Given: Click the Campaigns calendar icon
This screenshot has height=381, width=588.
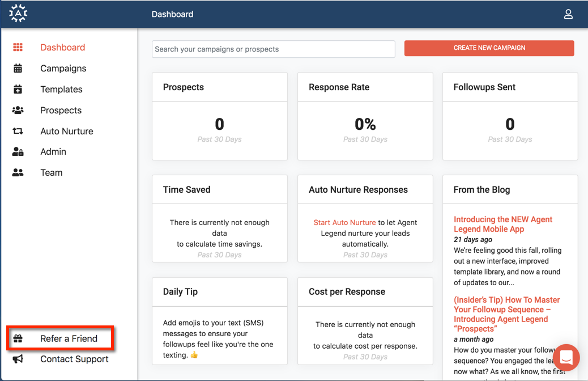Looking at the screenshot, I should (18, 69).
